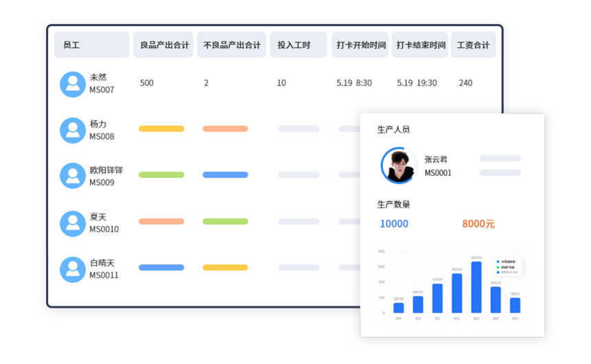
Task: Select the 工资合计 column header
Action: (473, 45)
